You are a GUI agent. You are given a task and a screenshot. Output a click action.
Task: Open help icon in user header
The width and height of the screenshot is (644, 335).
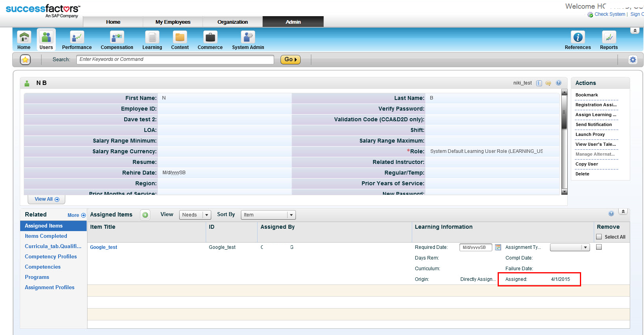(559, 83)
